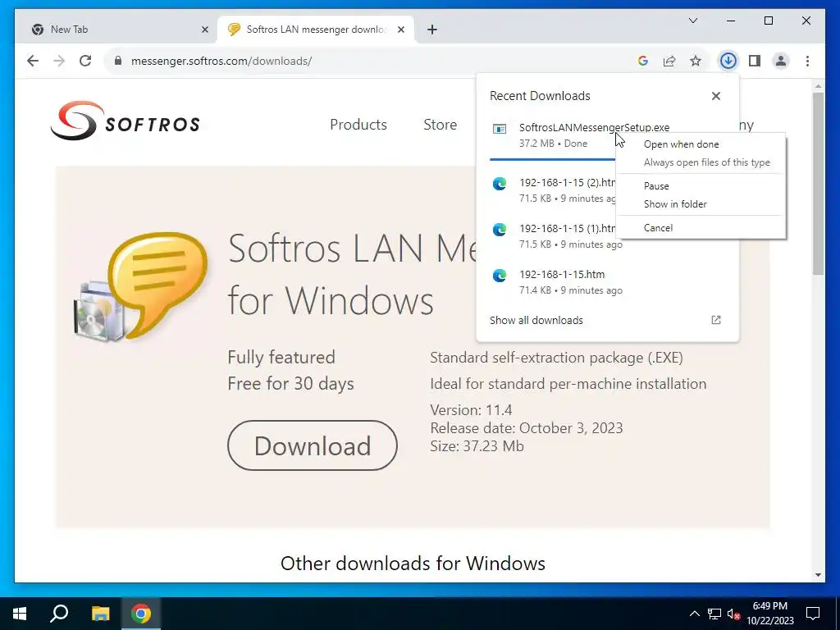This screenshot has width=840, height=630.
Task: Select Pause in the context menu
Action: [x=701, y=186]
